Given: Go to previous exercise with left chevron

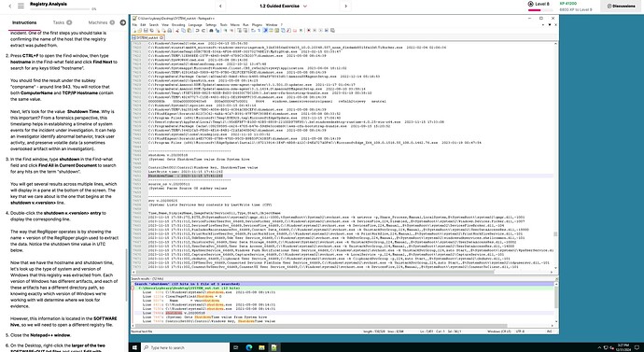Looking at the screenshot, I should point(221,7).
